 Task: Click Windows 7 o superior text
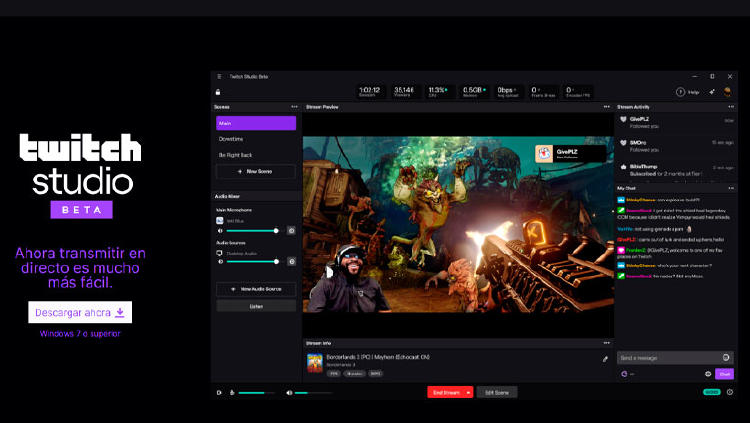tap(80, 334)
